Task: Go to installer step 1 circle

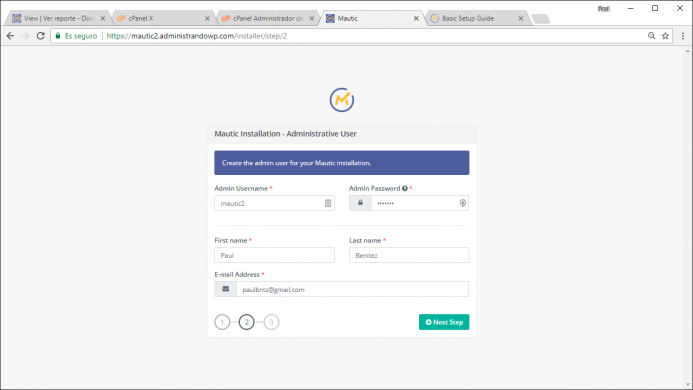Action: [222, 322]
